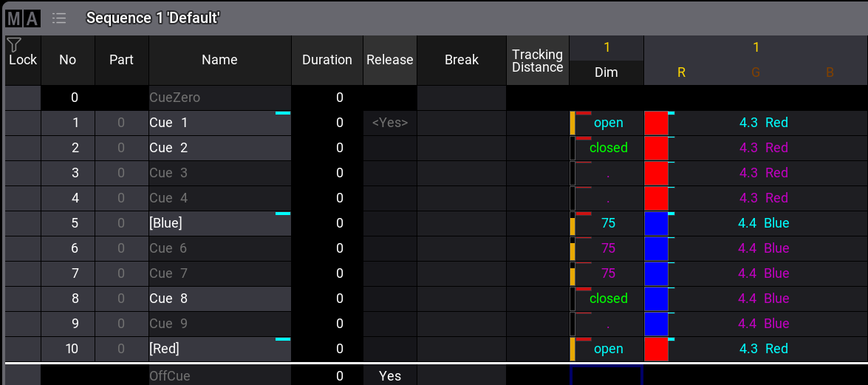
Task: Select the [Blue] cue name cell
Action: pos(219,223)
